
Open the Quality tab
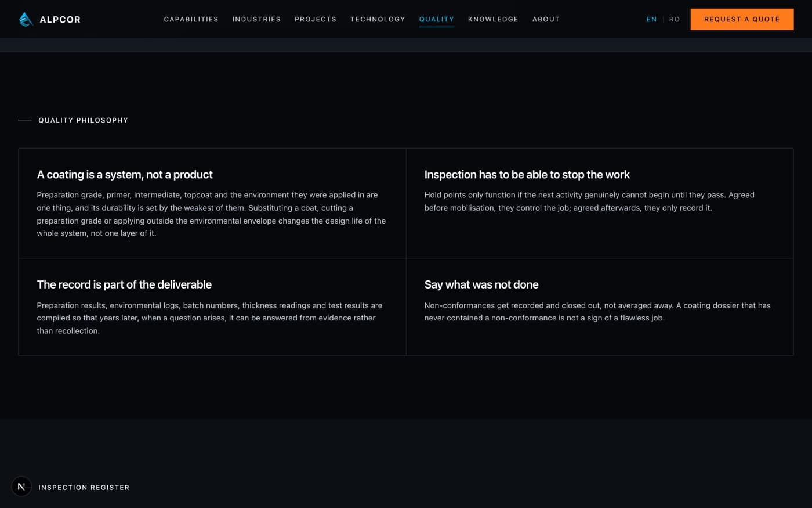coord(437,19)
